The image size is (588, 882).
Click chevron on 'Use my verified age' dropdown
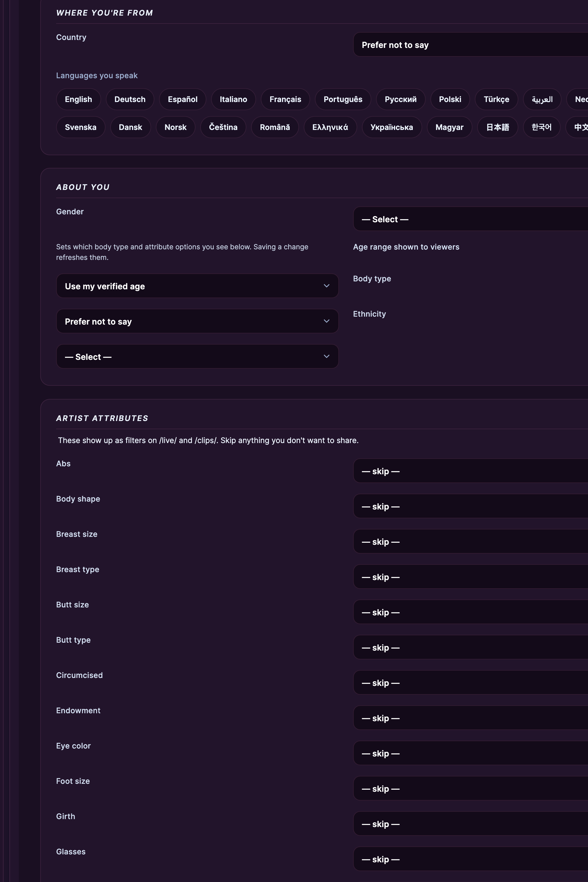click(x=327, y=286)
